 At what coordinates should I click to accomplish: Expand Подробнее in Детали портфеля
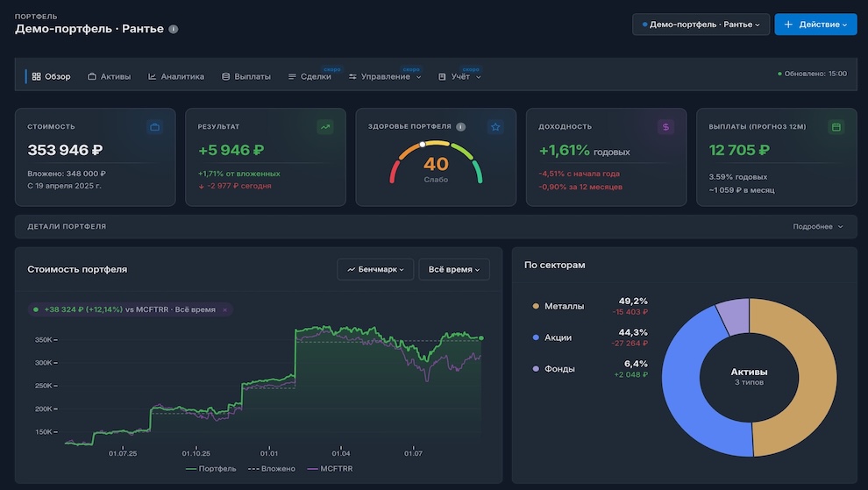click(818, 226)
